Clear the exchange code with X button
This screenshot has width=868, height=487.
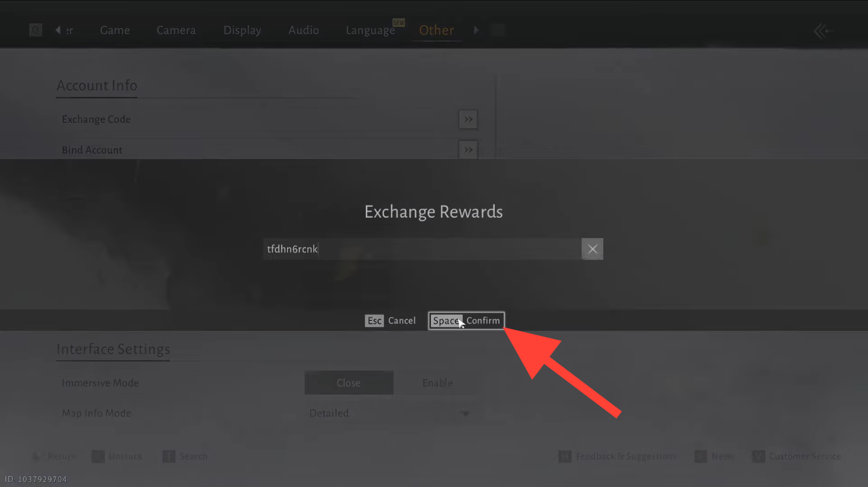tap(592, 249)
